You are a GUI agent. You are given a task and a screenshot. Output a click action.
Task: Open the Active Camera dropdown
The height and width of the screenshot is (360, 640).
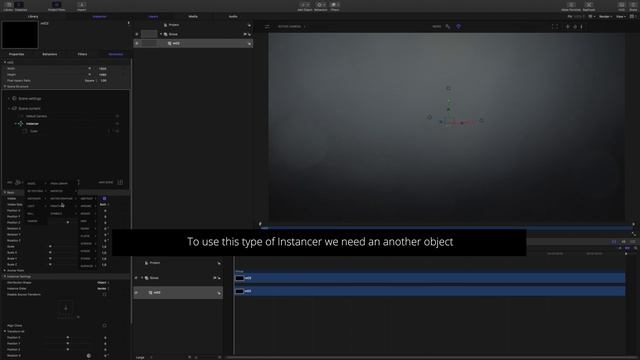click(x=291, y=27)
